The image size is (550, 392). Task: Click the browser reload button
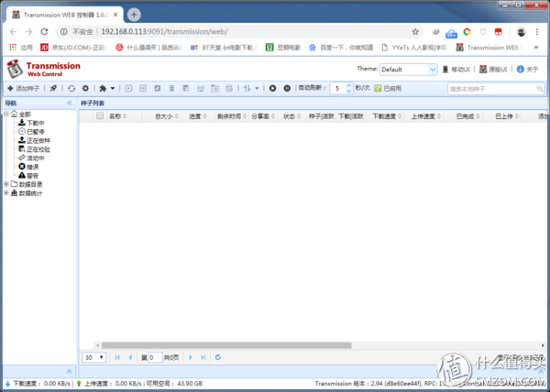point(44,31)
